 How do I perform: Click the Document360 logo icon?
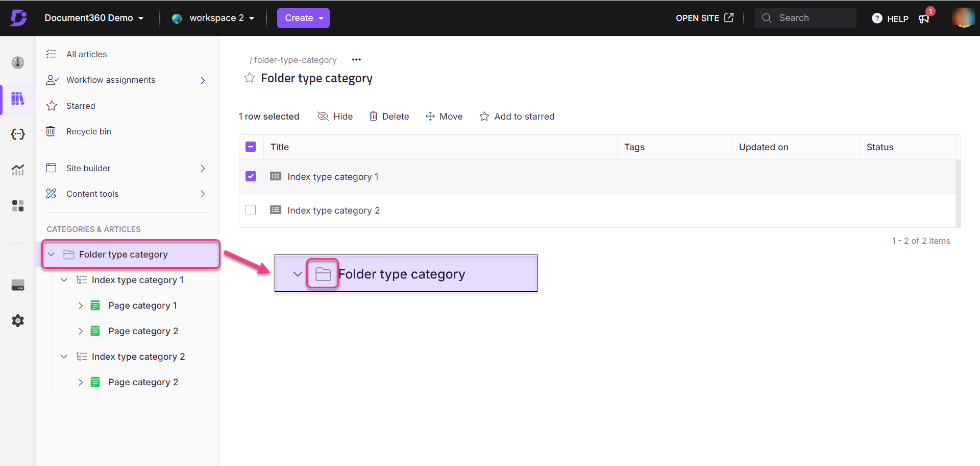pos(18,18)
